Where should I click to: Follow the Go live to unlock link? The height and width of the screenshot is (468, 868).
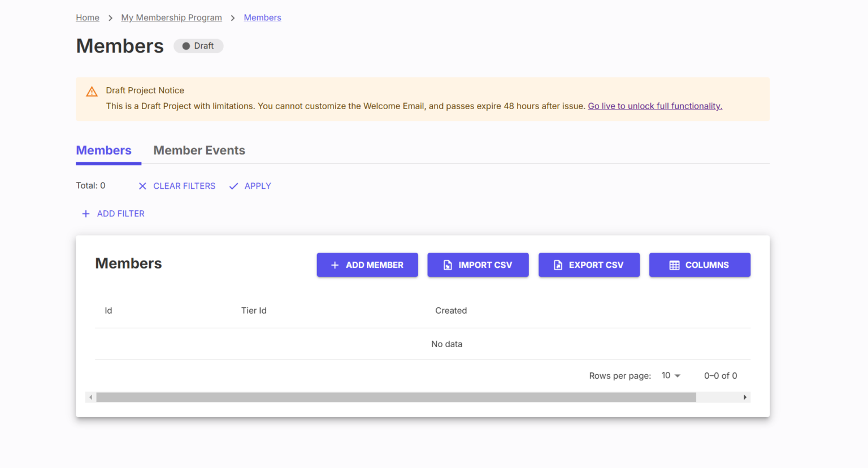(x=655, y=106)
